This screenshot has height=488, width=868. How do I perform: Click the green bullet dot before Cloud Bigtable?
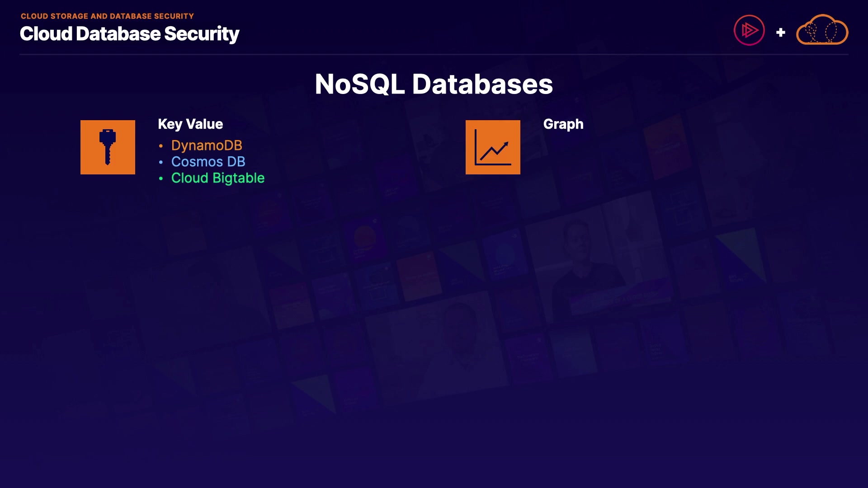click(161, 178)
